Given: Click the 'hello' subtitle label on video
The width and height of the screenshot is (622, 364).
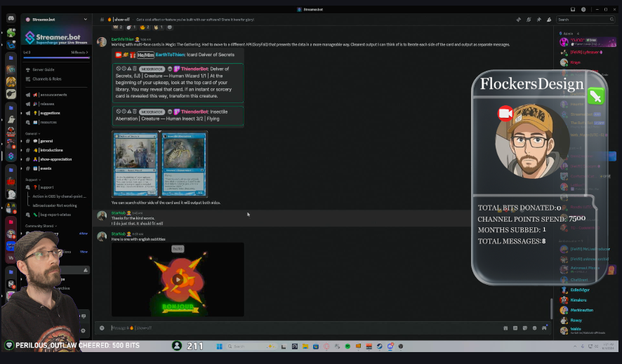Looking at the screenshot, I should click(x=178, y=249).
